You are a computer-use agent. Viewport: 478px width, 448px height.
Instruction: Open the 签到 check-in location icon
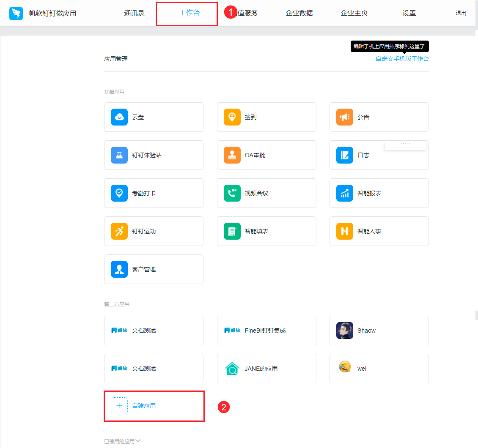click(x=232, y=117)
